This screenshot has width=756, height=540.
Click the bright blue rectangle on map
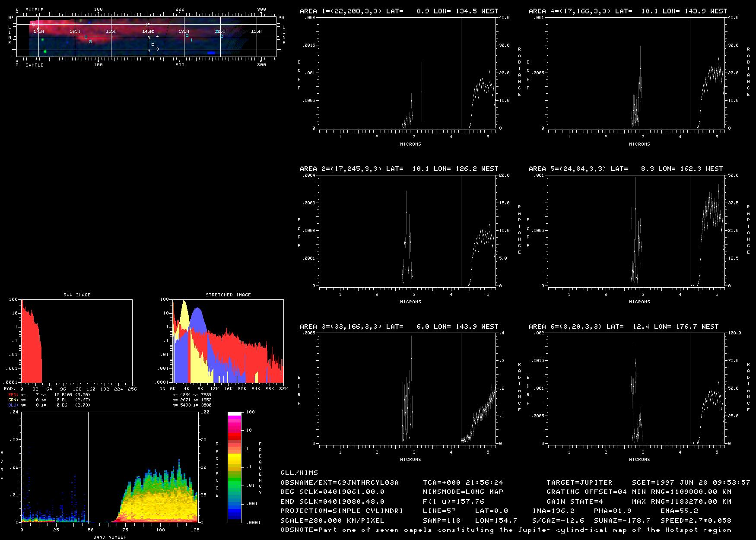(211, 53)
